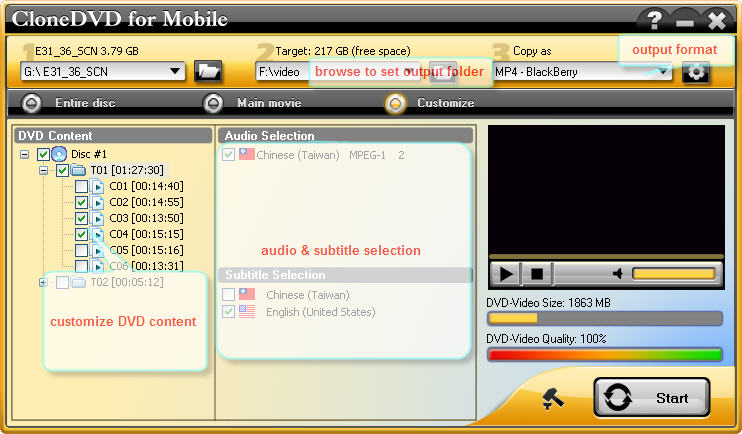The width and height of the screenshot is (742, 434).
Task: Click the T02 title folder icon
Action: (x=78, y=283)
